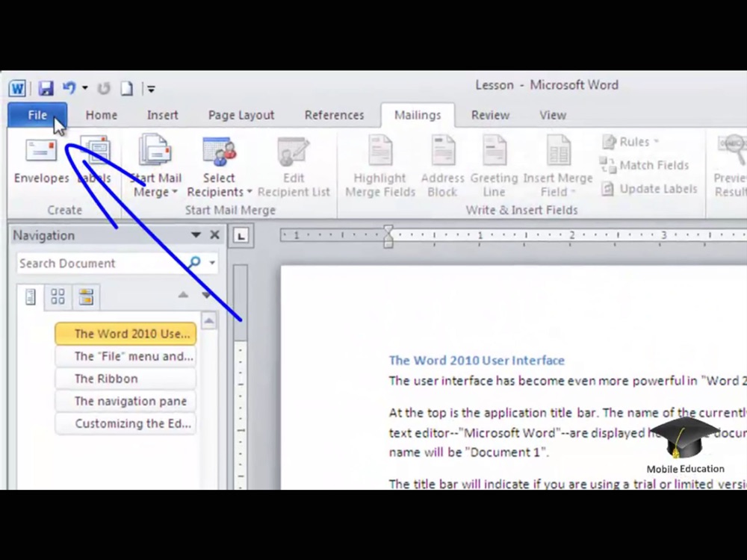Open the Page Layout tab

click(x=241, y=115)
